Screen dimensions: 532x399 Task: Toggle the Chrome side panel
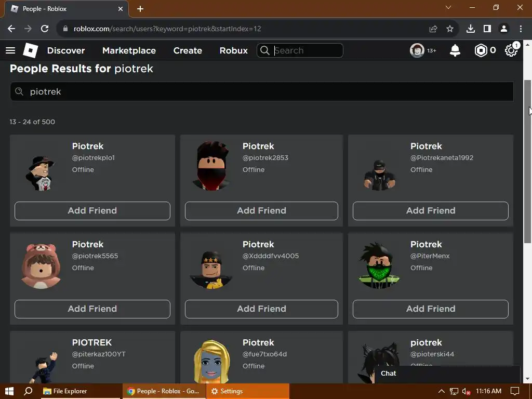point(487,29)
